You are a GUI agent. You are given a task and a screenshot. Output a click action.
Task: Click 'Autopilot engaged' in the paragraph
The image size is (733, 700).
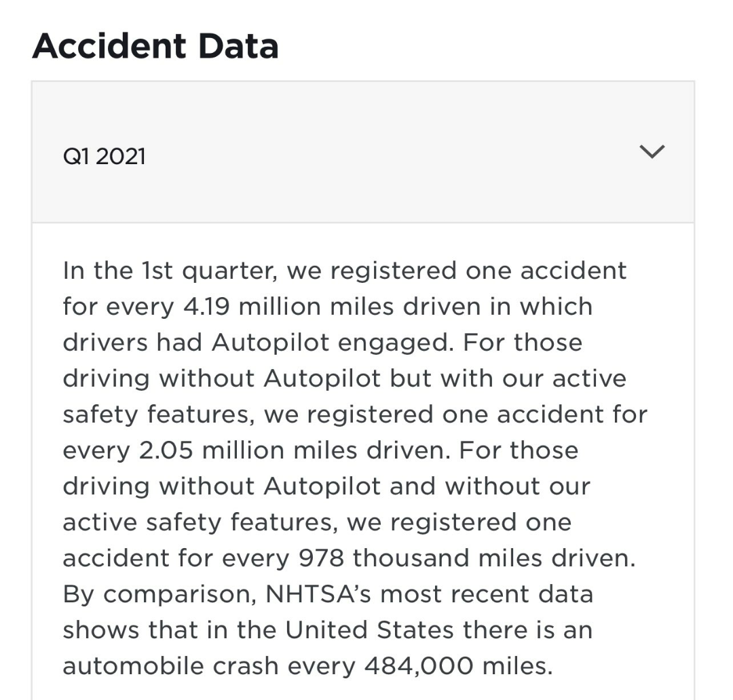tap(333, 343)
